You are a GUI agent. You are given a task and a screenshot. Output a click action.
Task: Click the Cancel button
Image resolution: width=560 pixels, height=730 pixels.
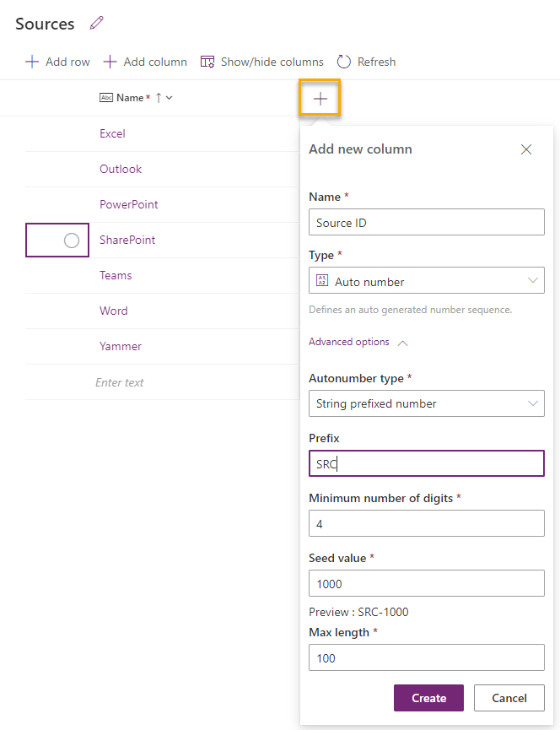[509, 698]
